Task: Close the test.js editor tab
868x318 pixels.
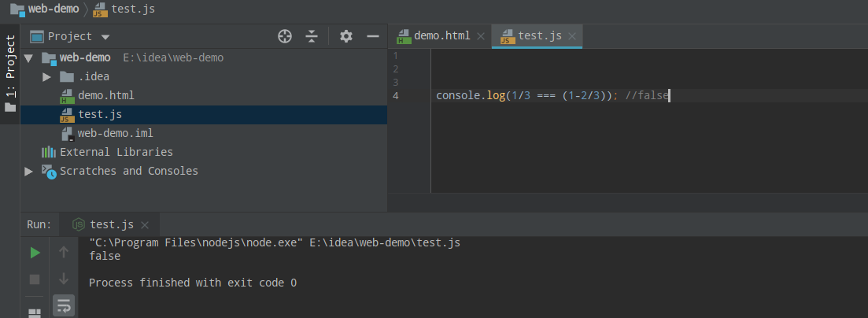Action: (572, 36)
